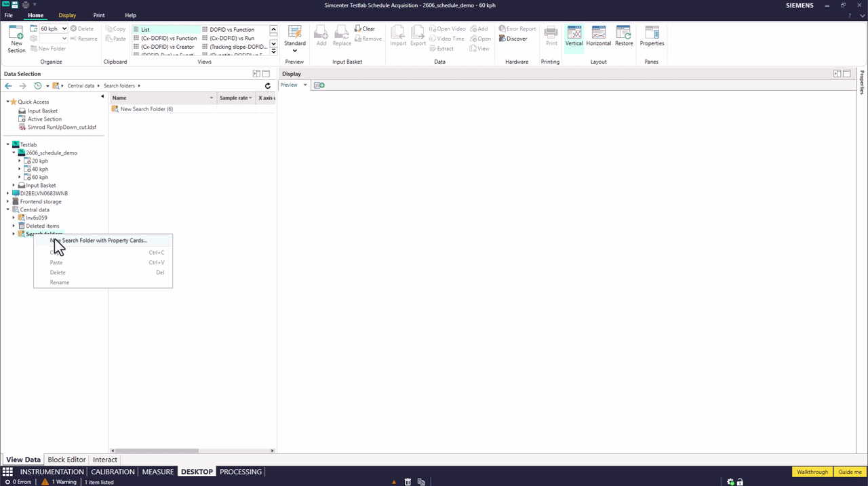Click the add display icon beside Preview
This screenshot has height=486, width=868.
[x=319, y=85]
